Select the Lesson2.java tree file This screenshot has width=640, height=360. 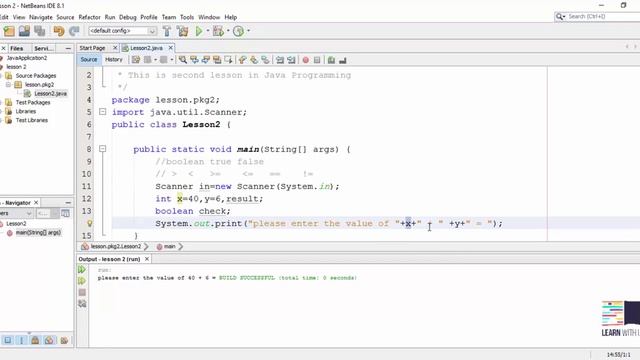(x=50, y=93)
